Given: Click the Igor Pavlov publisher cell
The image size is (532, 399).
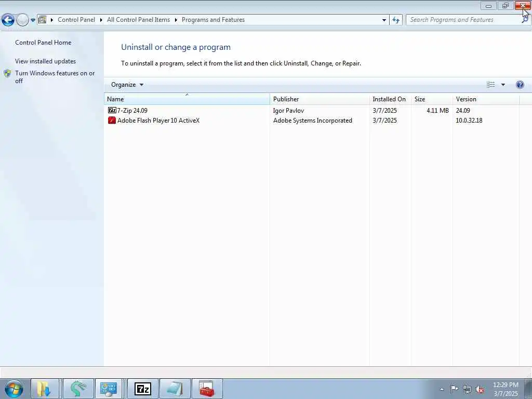Looking at the screenshot, I should click(x=288, y=110).
